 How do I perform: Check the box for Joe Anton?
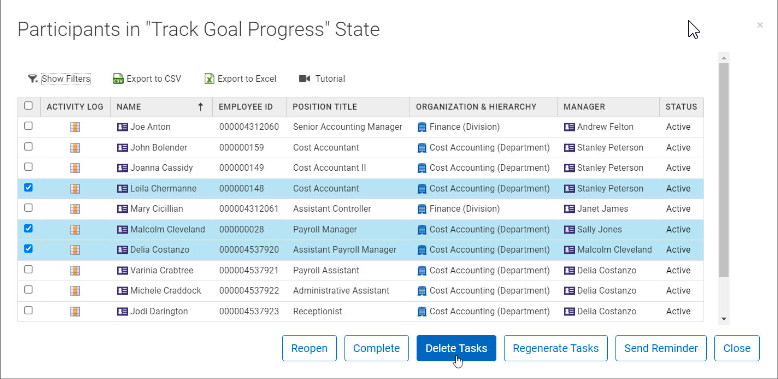pyautogui.click(x=28, y=126)
